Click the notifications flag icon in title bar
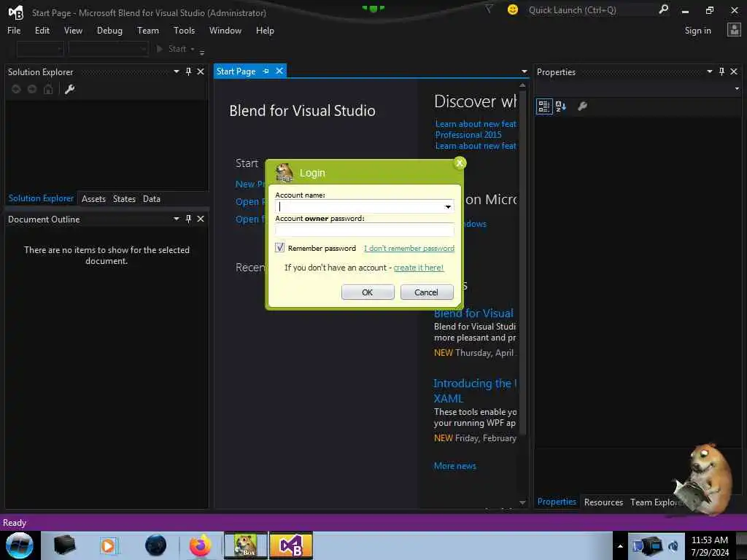747x560 pixels. [x=489, y=9]
